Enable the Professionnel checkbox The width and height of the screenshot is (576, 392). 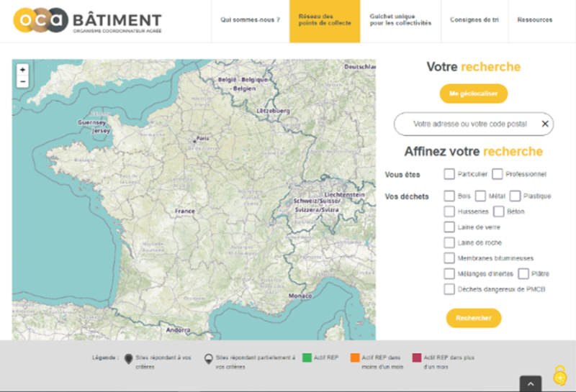497,174
